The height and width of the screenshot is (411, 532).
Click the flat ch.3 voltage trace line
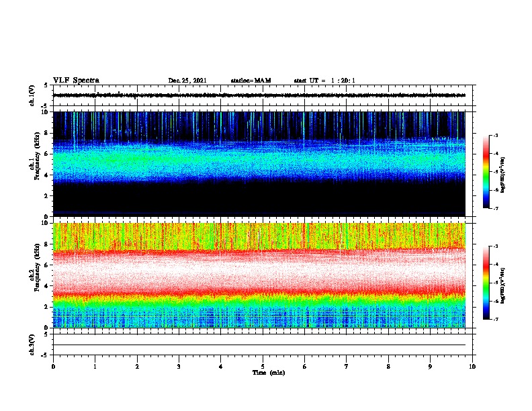(x=259, y=345)
